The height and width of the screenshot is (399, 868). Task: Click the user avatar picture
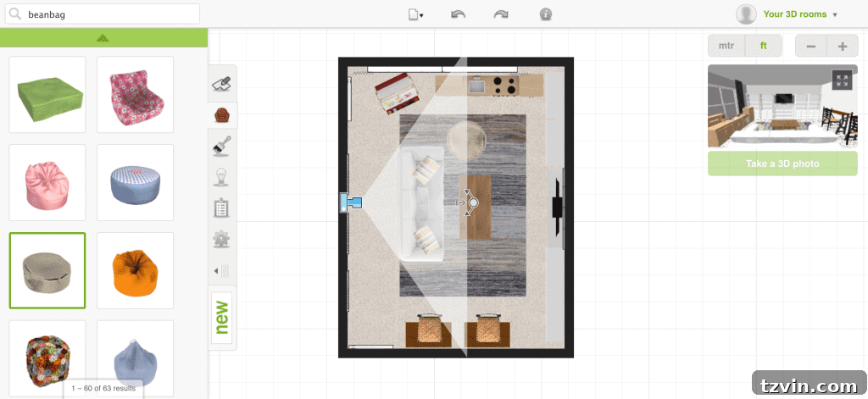pos(746,14)
